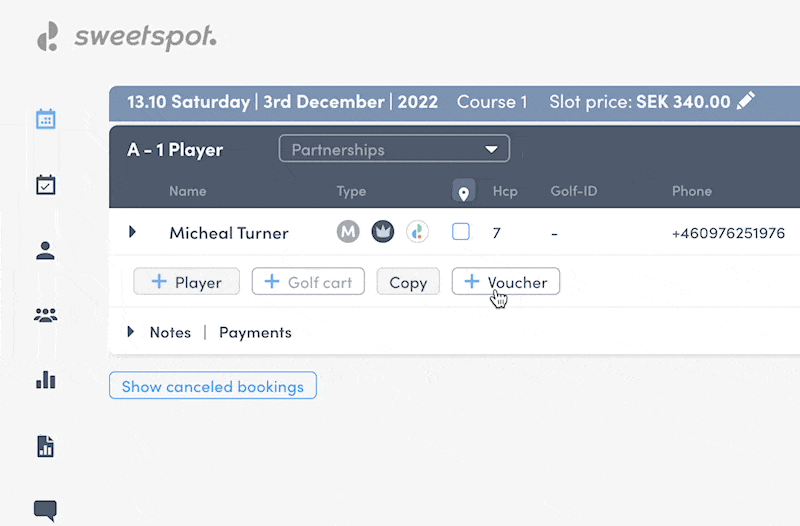The image size is (800, 526).
Task: Click the + Golf cart button
Action: [x=308, y=282]
